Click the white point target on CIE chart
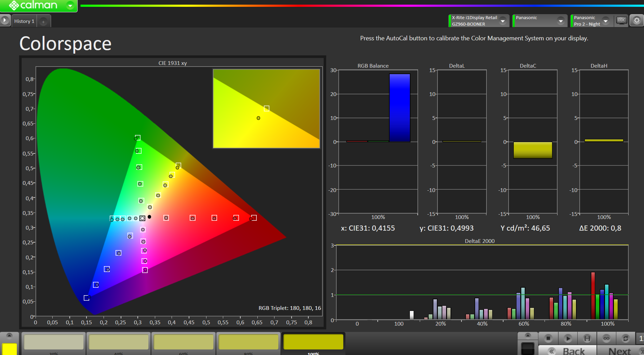644x355 pixels. 143,218
